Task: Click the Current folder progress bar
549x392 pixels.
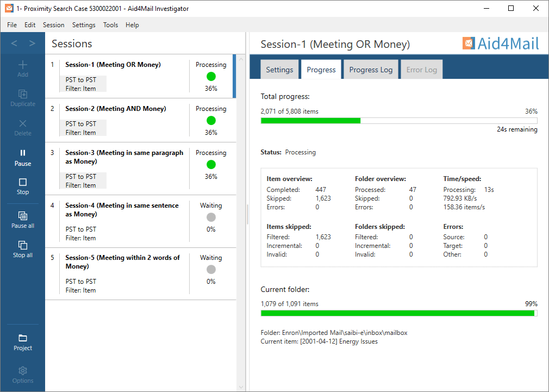Action: click(399, 313)
